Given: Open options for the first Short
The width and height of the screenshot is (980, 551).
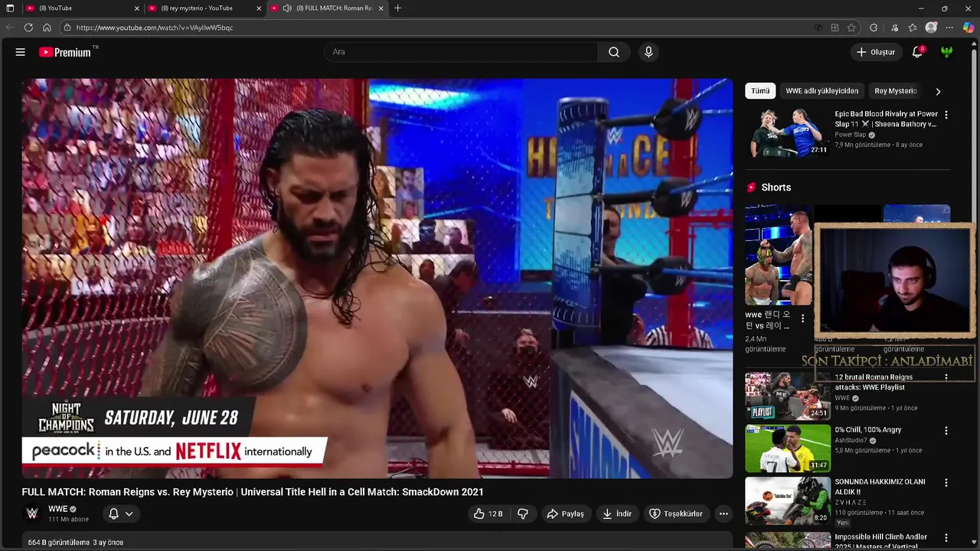Looking at the screenshot, I should 802,318.
